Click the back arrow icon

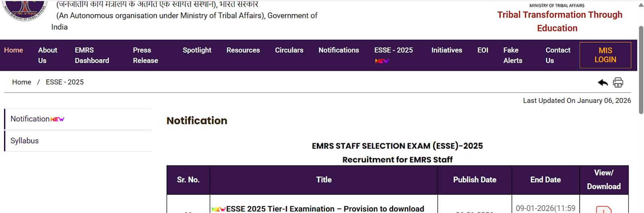coord(603,82)
